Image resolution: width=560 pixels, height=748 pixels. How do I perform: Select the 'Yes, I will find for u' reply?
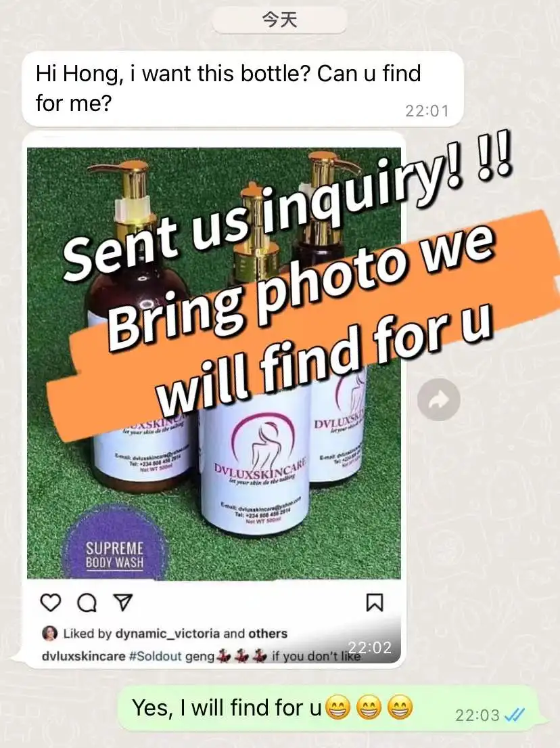coord(327,709)
